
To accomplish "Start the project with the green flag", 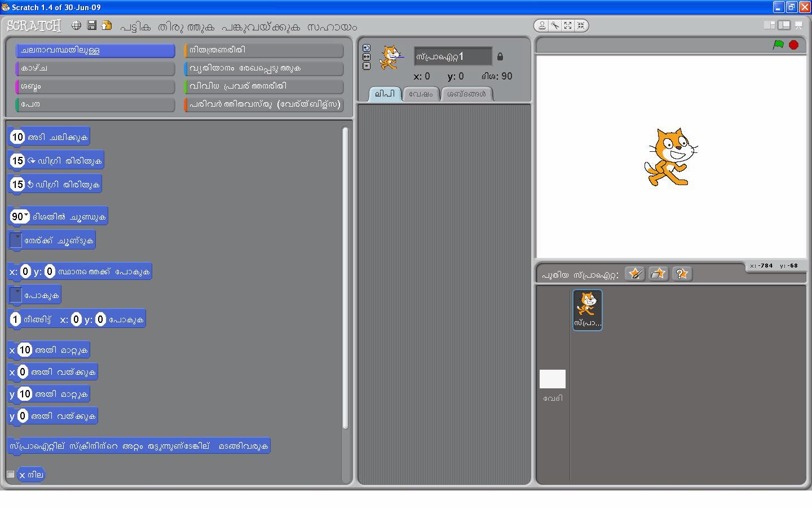I will point(779,45).
